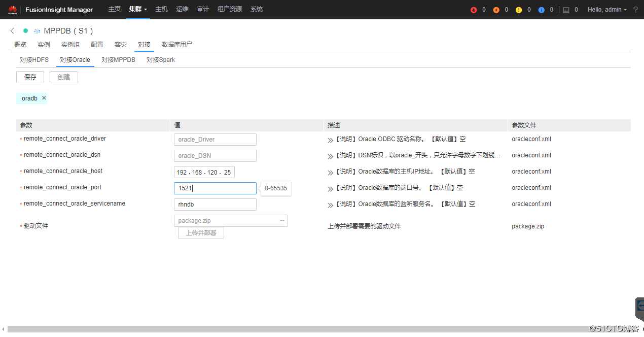Select the 对接HDFS sub-tab
This screenshot has width=644, height=337.
pyautogui.click(x=34, y=60)
